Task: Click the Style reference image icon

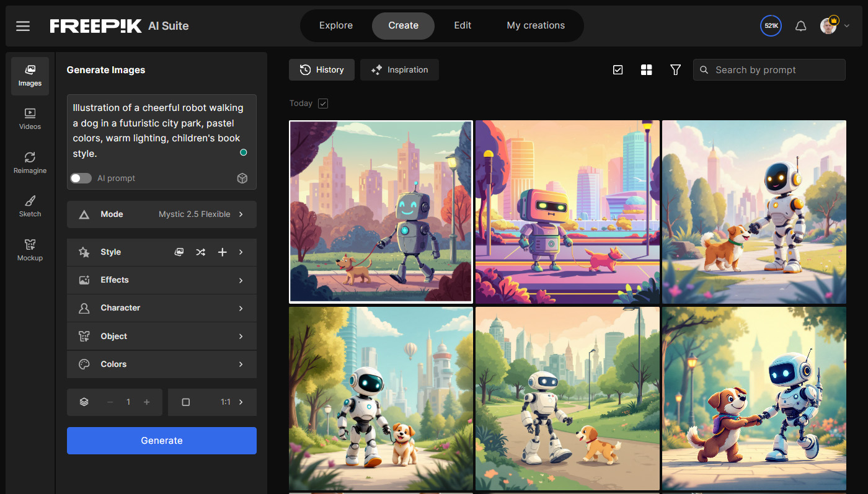Action: (179, 252)
